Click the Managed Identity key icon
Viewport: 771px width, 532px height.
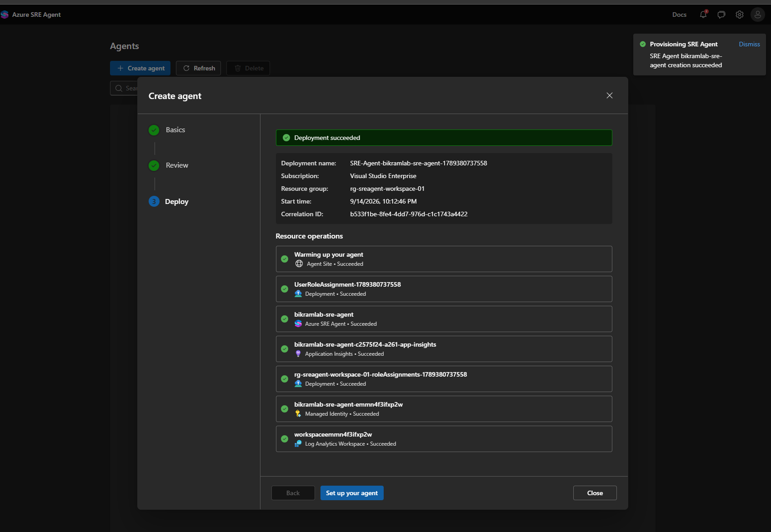(298, 413)
